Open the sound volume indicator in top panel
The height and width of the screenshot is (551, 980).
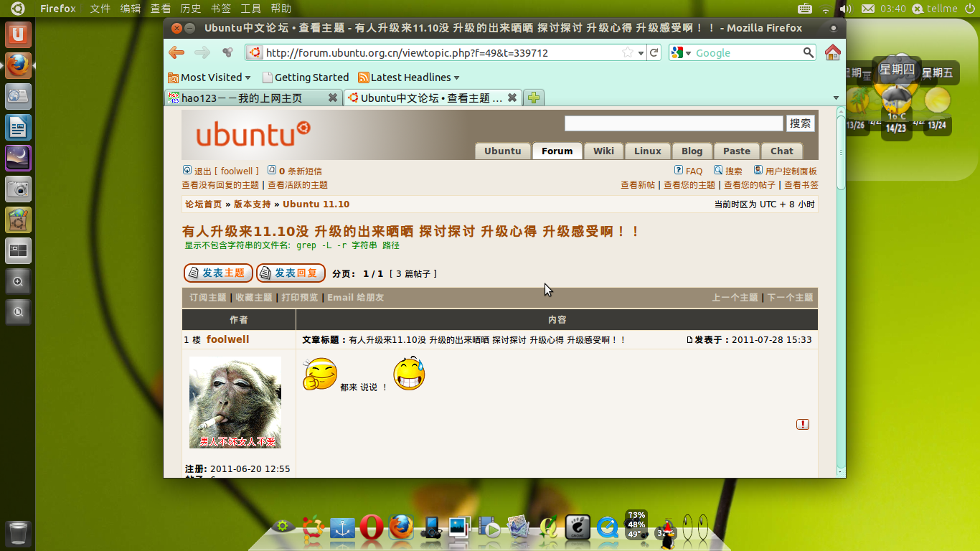tap(846, 9)
